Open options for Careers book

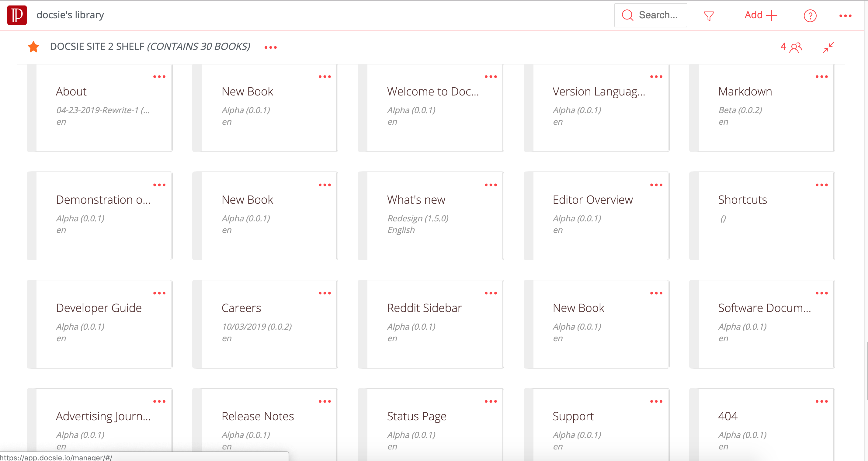(x=325, y=293)
